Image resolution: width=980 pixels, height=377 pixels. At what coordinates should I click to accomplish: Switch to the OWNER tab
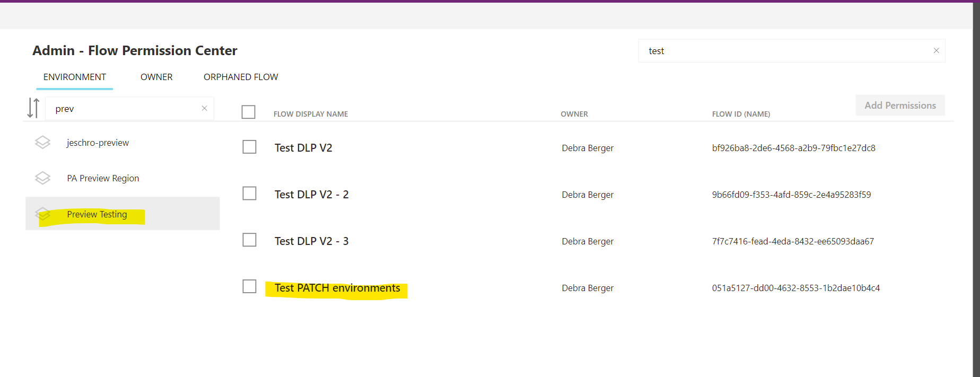(156, 77)
